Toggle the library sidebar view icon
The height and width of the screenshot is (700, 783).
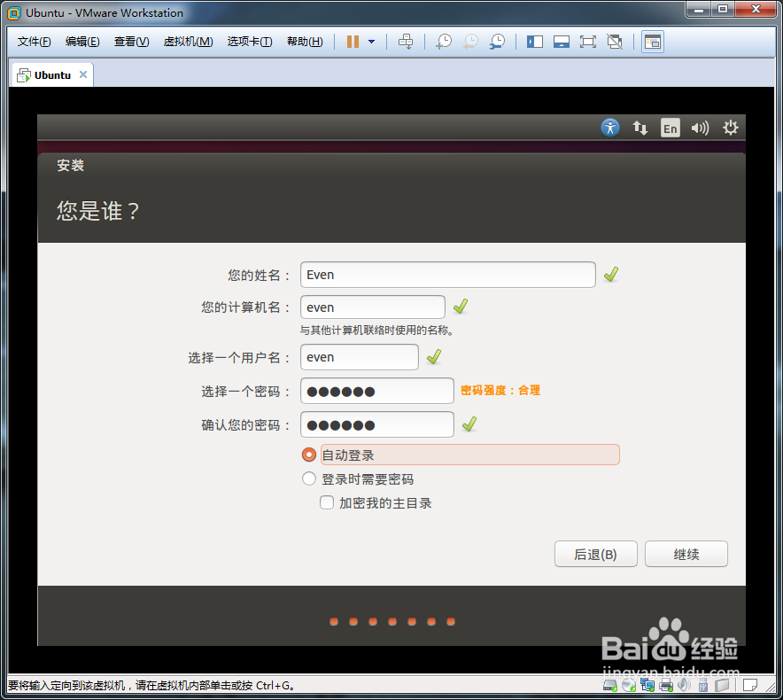click(x=535, y=42)
